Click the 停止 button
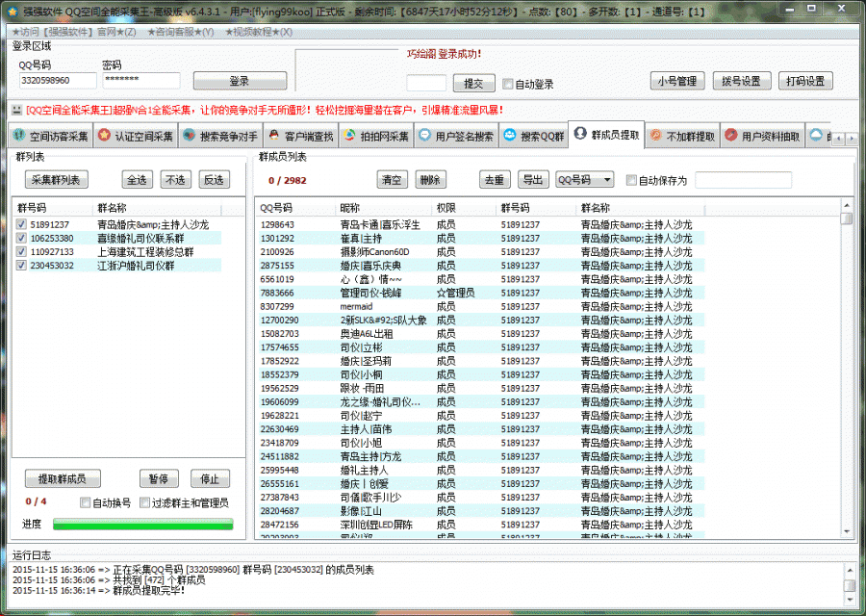866x616 pixels. [x=210, y=479]
